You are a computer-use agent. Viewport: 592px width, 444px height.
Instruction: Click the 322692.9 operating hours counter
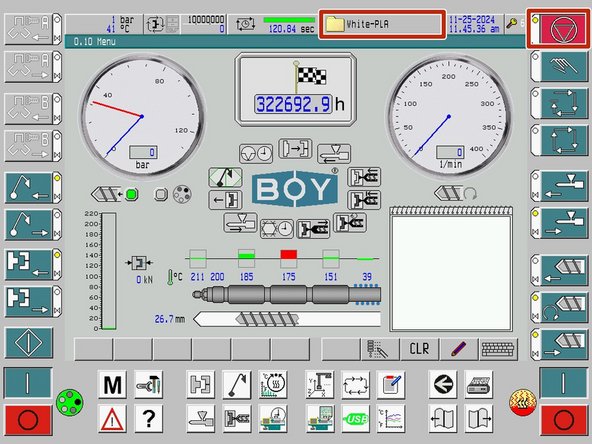[x=293, y=104]
